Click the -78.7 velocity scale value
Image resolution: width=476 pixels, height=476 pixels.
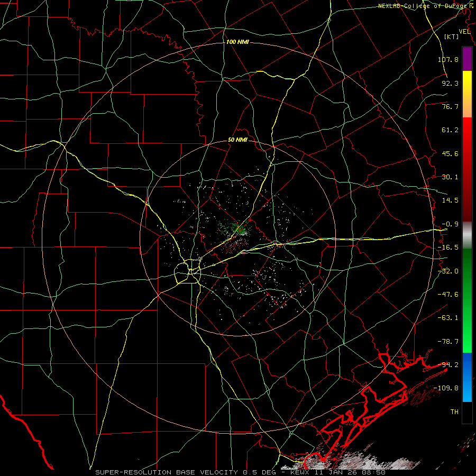[x=448, y=342]
